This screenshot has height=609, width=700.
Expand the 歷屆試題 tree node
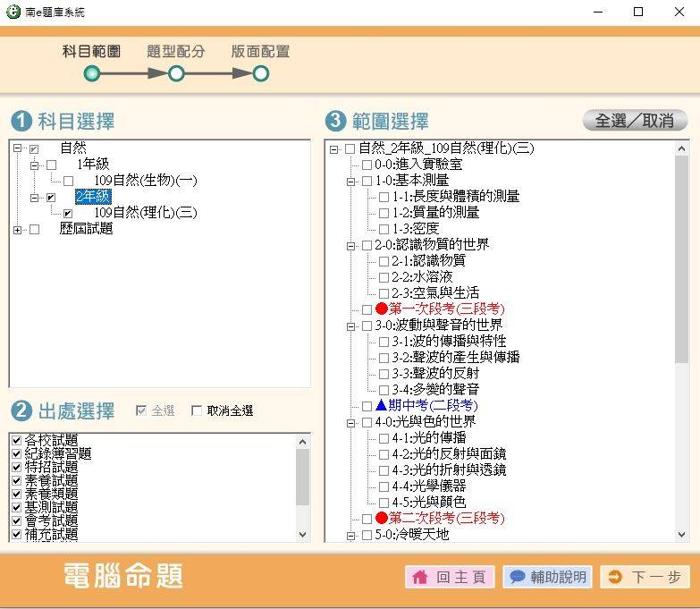tap(17, 230)
